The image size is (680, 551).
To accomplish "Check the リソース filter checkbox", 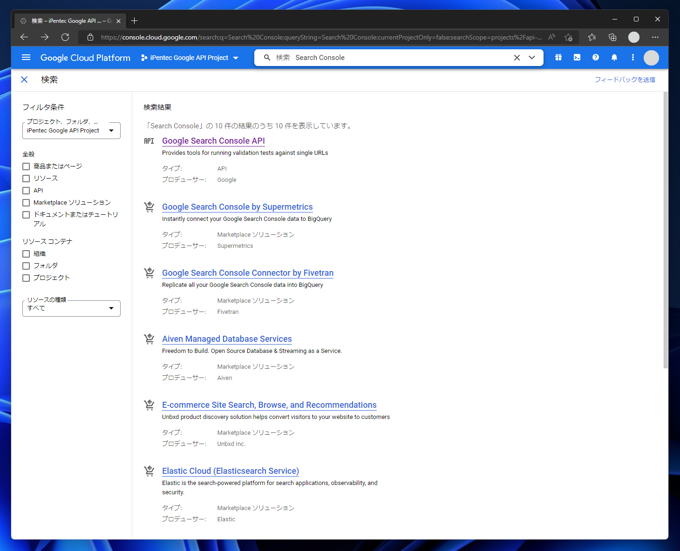I will 26,179.
